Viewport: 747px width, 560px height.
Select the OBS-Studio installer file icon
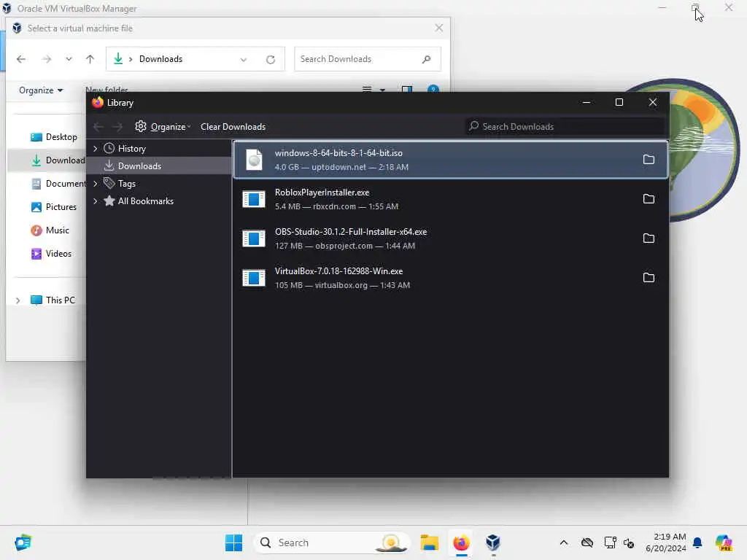254,238
